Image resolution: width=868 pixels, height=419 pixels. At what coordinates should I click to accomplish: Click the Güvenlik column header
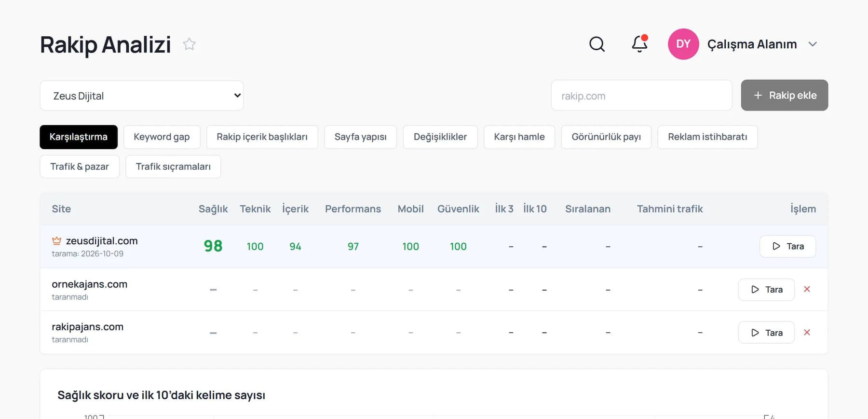coord(458,209)
